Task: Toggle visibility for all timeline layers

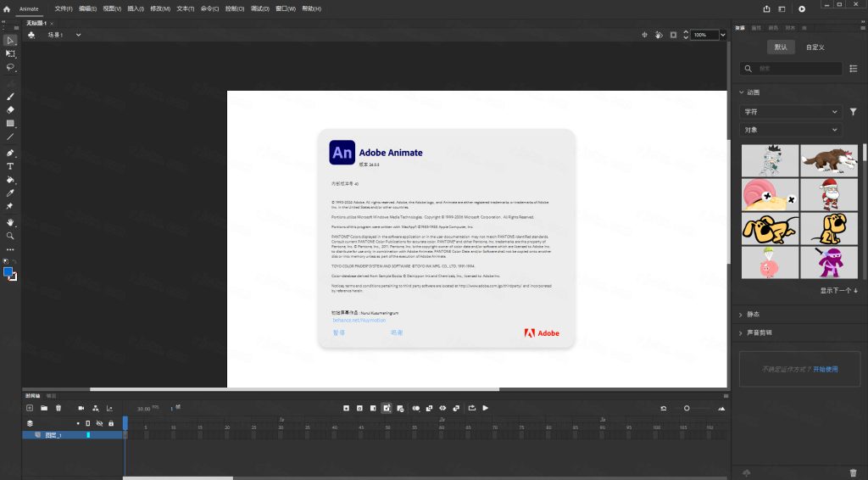Action: point(99,423)
